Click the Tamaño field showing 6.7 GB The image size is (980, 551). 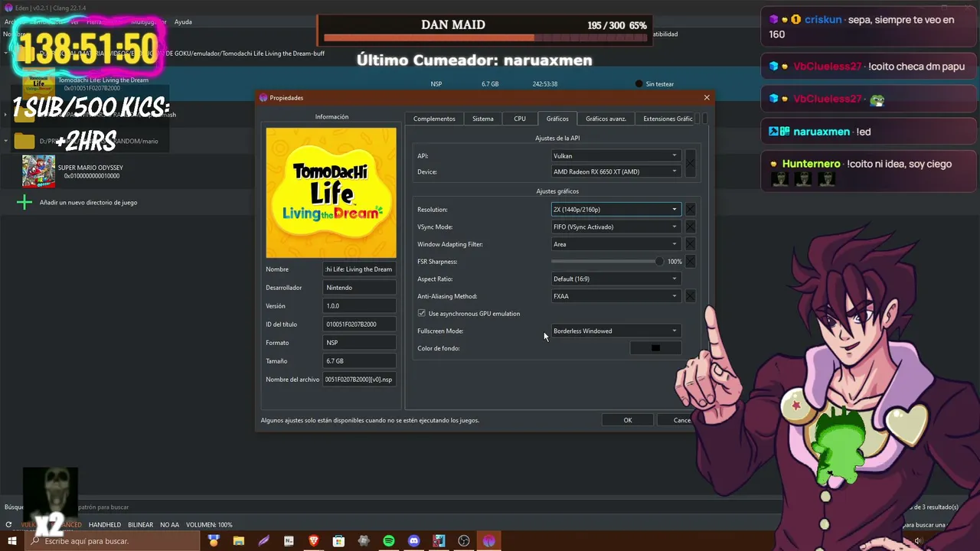tap(359, 361)
